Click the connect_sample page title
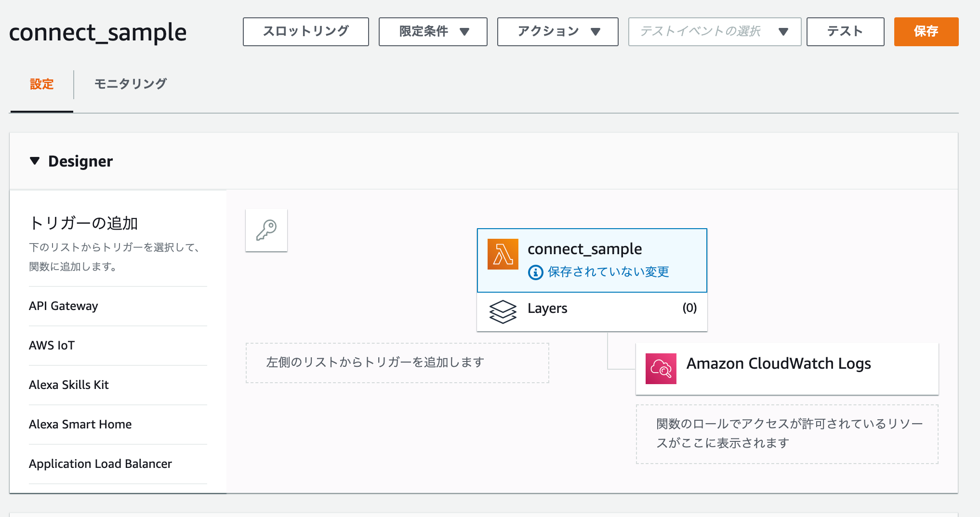Image resolution: width=980 pixels, height=517 pixels. pos(98,33)
